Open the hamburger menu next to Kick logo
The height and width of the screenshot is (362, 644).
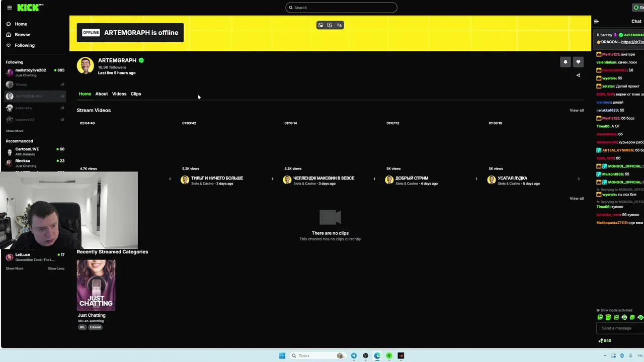[9, 8]
